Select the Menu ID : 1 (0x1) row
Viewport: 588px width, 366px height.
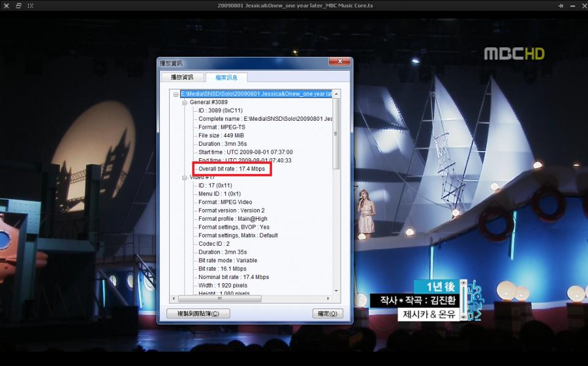point(219,194)
